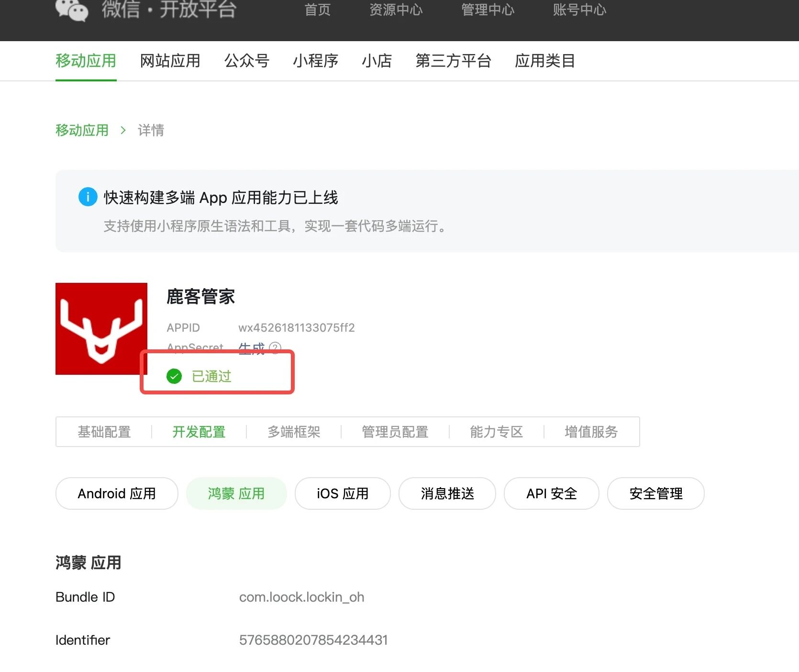Click the 微信·开放平台 title text

click(x=169, y=10)
